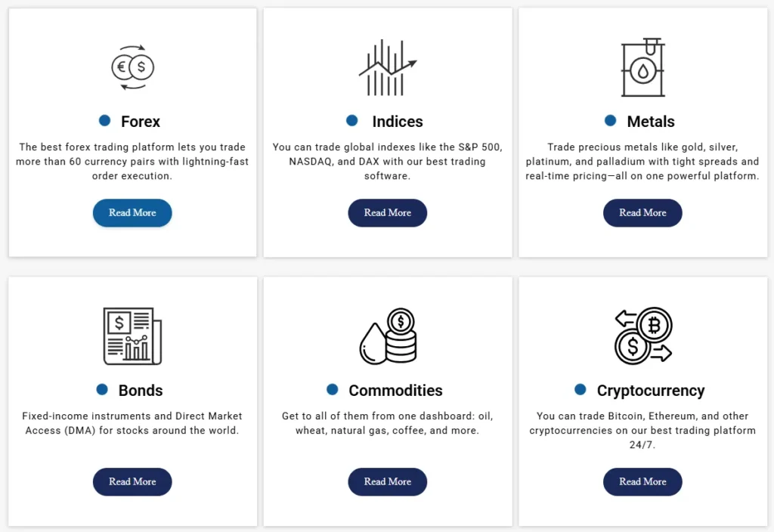Select Read More for Cryptocurrency
Screen dimensions: 774x532
click(642, 482)
